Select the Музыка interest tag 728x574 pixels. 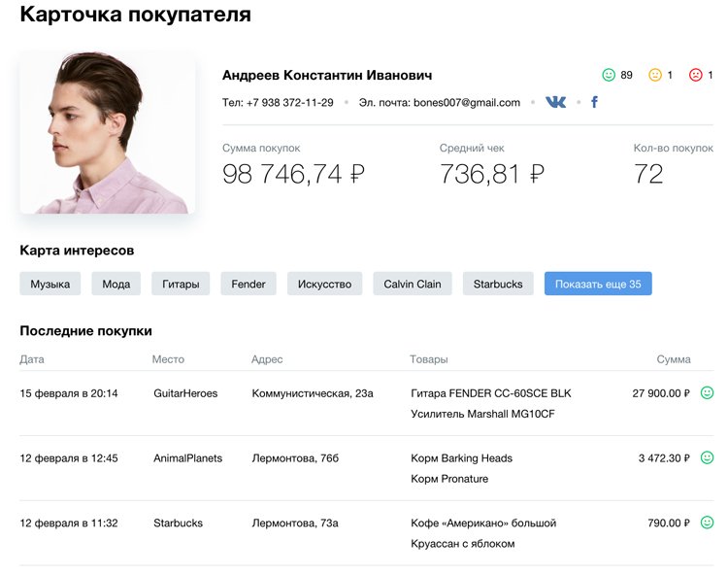click(x=50, y=284)
